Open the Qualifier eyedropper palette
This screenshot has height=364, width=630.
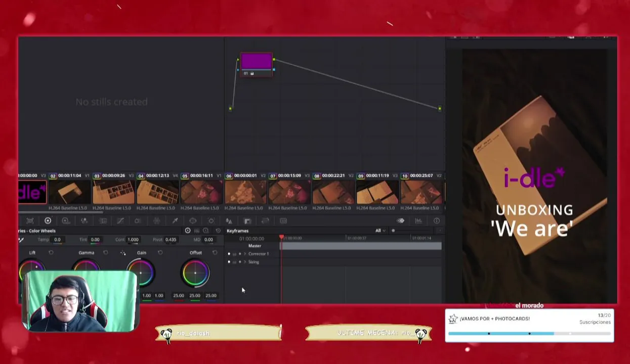click(x=175, y=221)
